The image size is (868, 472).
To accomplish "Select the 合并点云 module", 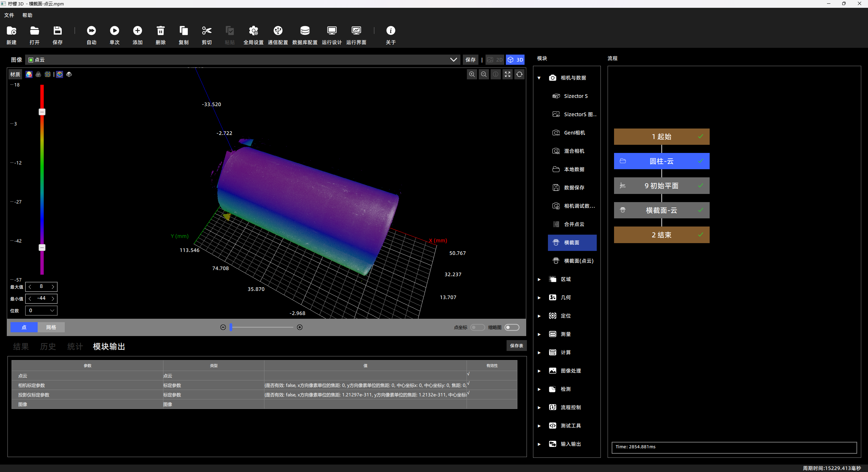I will coord(572,224).
